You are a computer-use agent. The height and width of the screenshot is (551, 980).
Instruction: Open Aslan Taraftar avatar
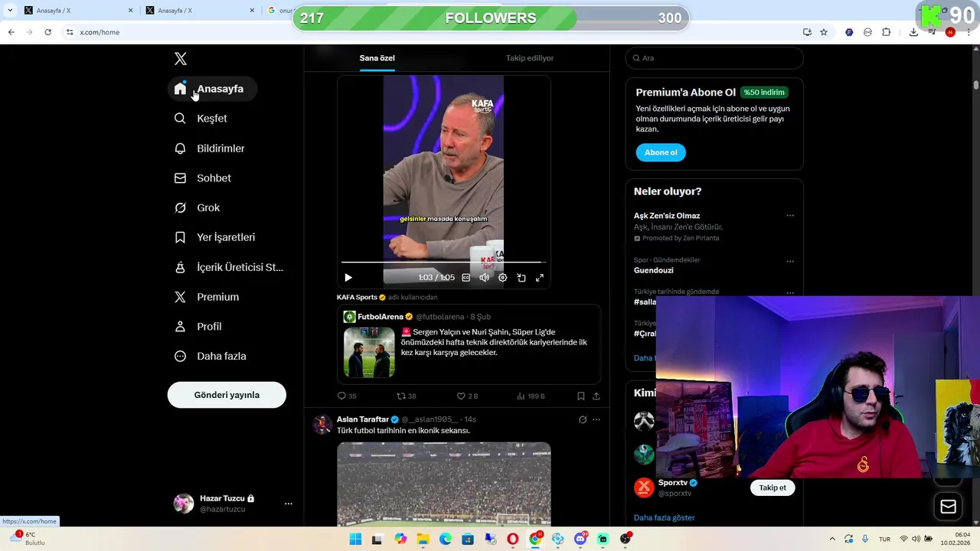pos(322,425)
